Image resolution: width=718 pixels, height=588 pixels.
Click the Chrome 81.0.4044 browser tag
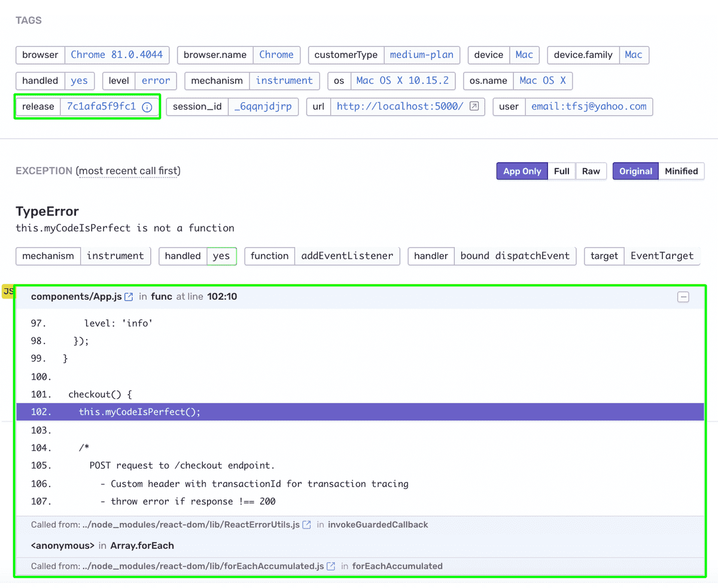[117, 54]
